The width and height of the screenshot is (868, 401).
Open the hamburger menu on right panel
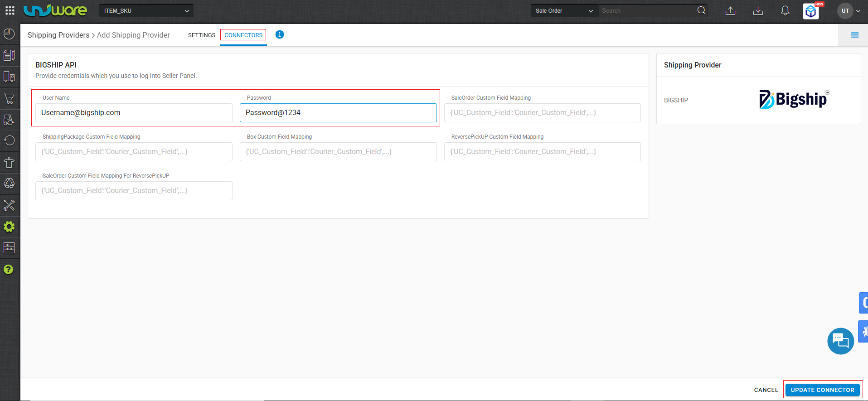(x=855, y=35)
